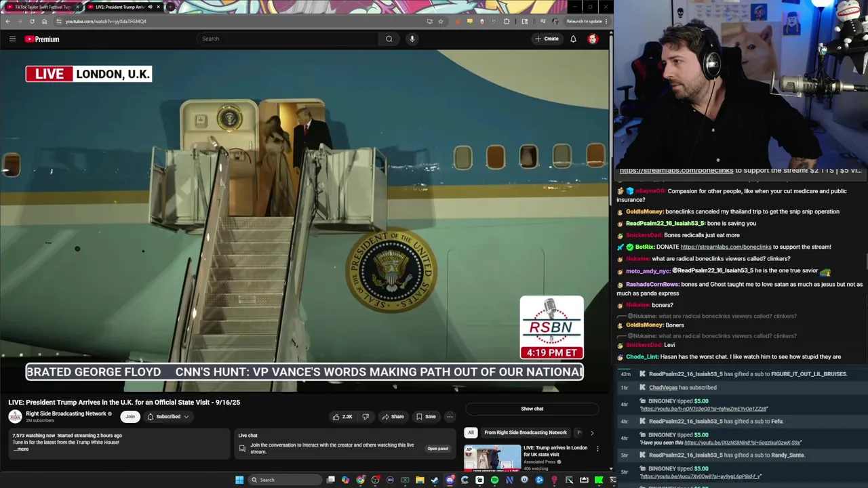Screen dimensions: 868x488
Task: Like the video with thumbs up 2.3K
Action: [x=342, y=417]
